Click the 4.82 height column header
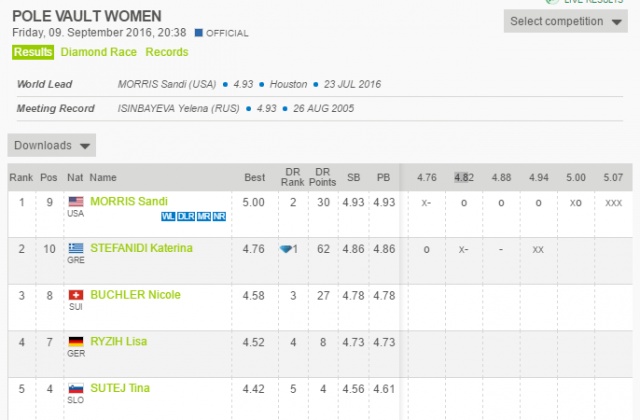Screen dimensions: 640x420 coord(463,178)
